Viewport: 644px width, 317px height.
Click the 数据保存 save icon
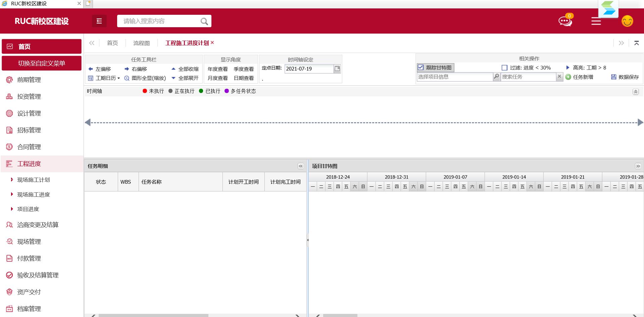tap(613, 77)
